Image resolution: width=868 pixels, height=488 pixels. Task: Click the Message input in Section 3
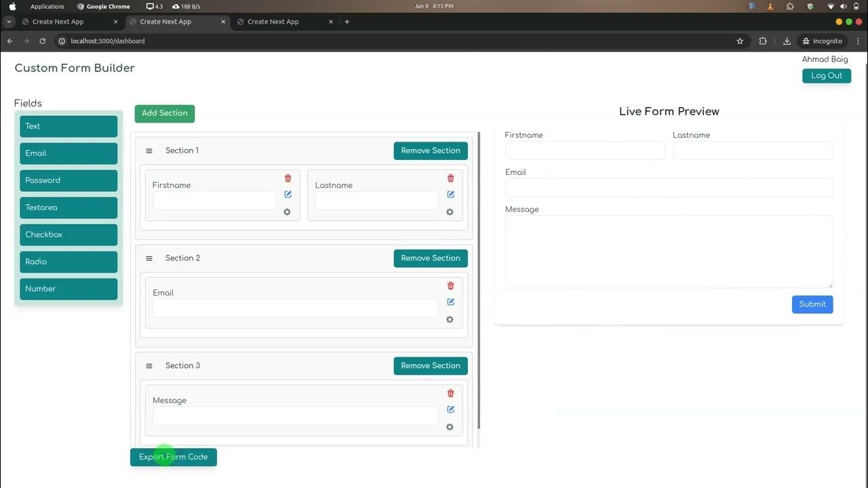coord(296,415)
